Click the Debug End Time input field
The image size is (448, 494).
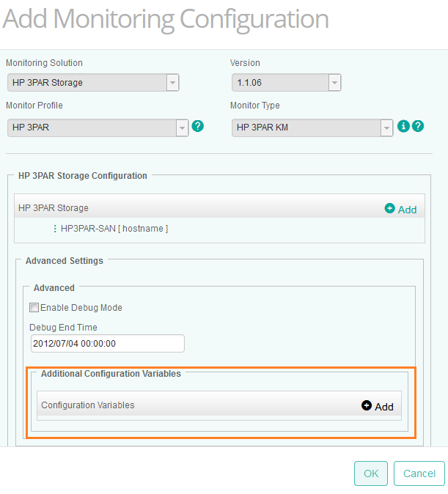click(x=108, y=344)
